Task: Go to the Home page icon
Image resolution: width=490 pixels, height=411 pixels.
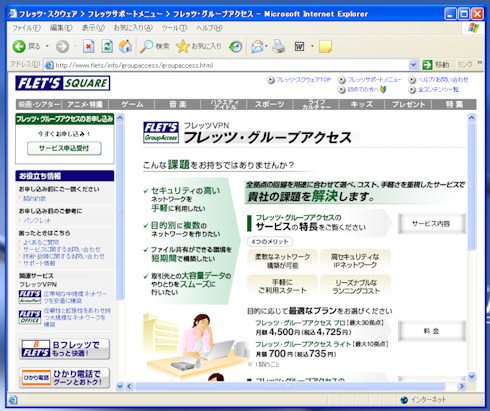Action: (125, 46)
